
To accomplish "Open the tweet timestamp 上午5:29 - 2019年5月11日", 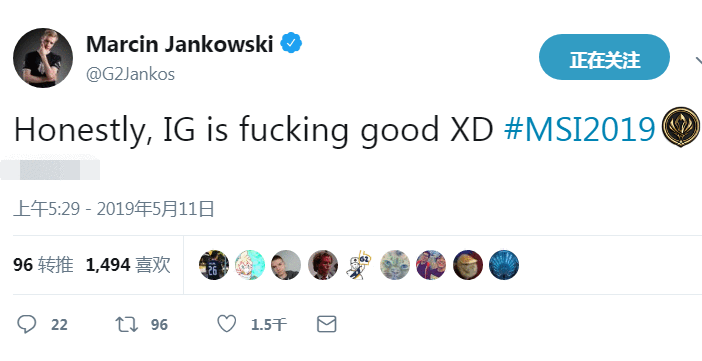I will tap(114, 209).
